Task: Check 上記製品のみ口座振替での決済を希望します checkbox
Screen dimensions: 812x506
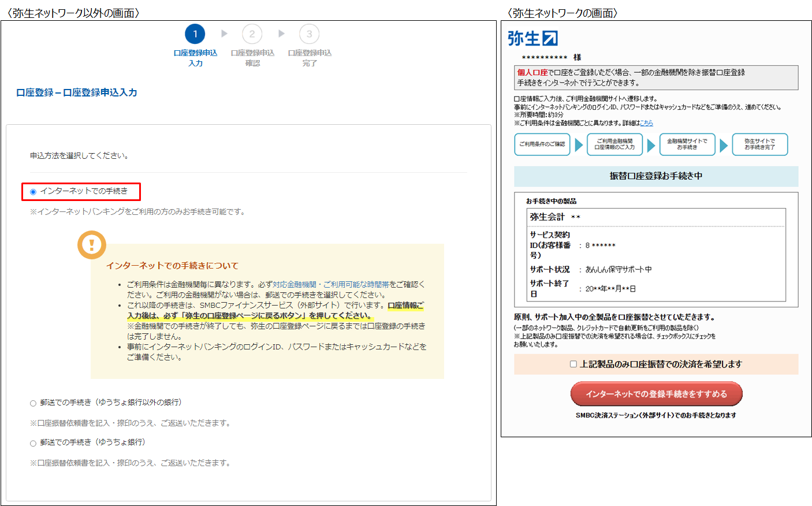Action: click(573, 364)
